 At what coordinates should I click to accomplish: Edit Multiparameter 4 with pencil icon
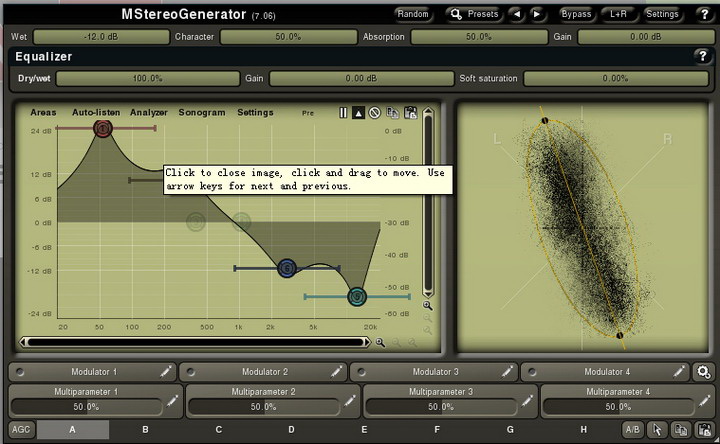coord(704,401)
